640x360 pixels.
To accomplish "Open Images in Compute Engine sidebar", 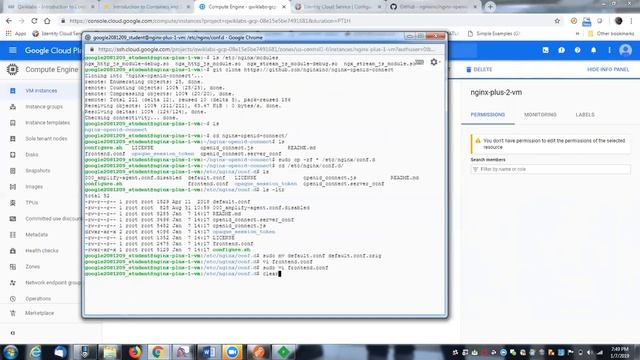I will [34, 187].
